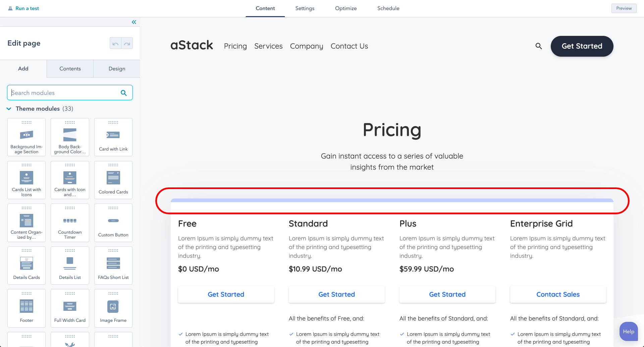Viewport: 644px width, 347px height.
Task: Select the FAQs Short List module
Action: pos(113,265)
